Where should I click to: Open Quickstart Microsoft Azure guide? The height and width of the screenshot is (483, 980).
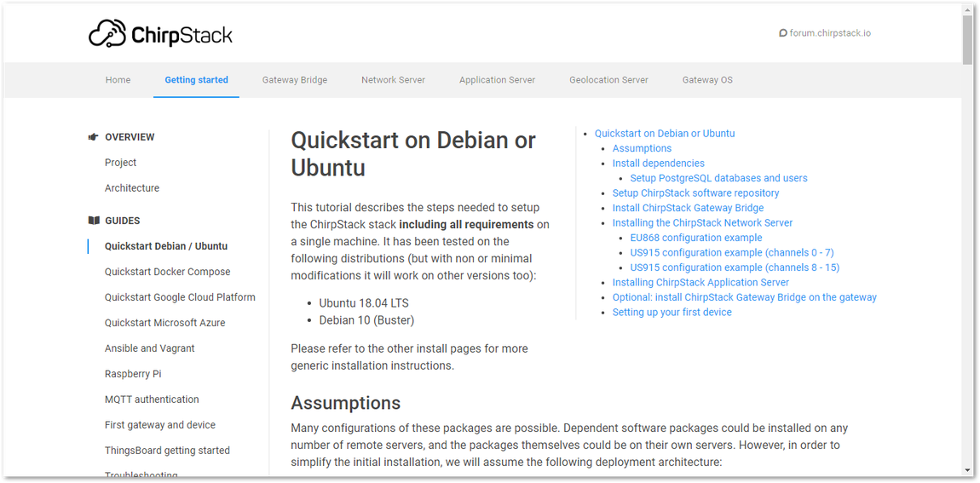[165, 323]
